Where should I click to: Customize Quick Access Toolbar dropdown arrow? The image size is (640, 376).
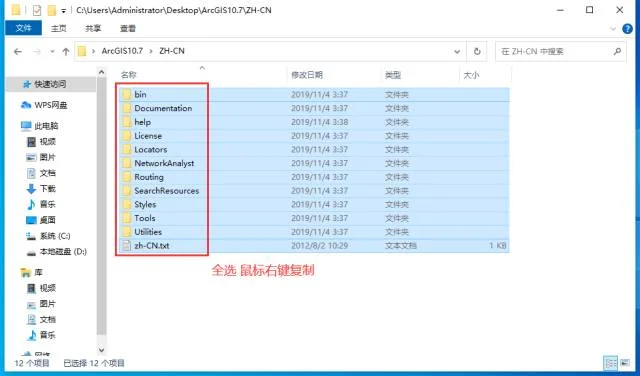click(63, 11)
